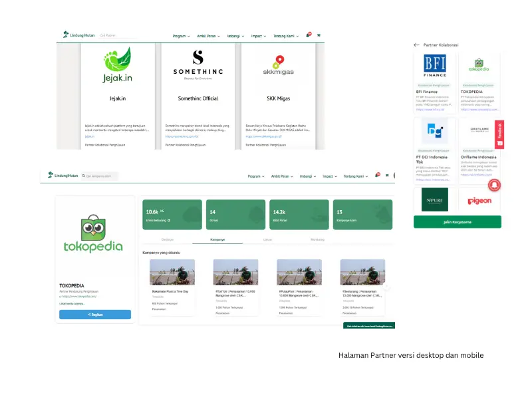Open the BFI Finance card on mobile
The height and width of the screenshot is (399, 532).
[435, 82]
